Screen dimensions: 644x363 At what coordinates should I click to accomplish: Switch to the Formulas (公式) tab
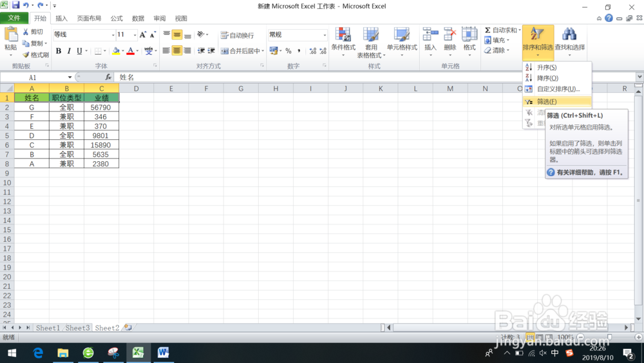click(x=117, y=19)
